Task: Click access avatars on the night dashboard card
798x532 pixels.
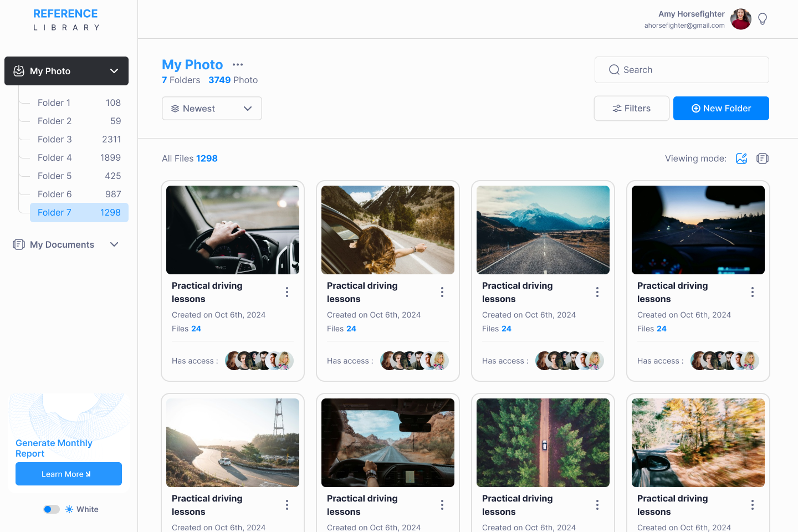Action: [x=725, y=361]
